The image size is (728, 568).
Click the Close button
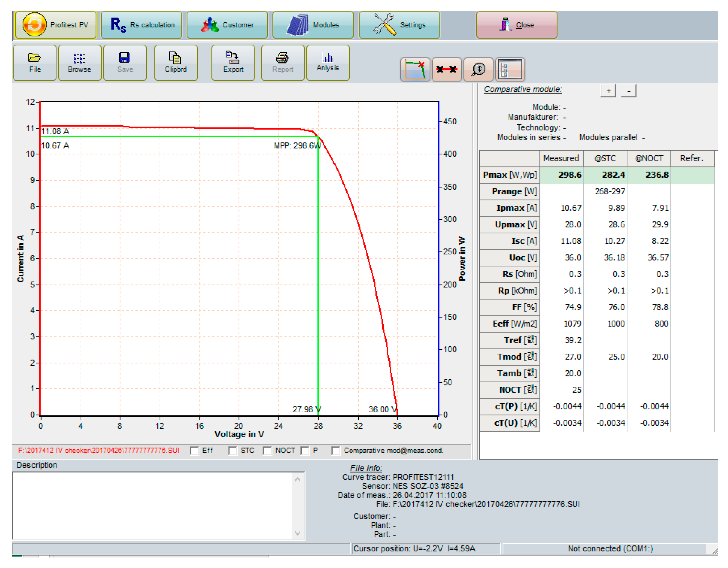(517, 25)
